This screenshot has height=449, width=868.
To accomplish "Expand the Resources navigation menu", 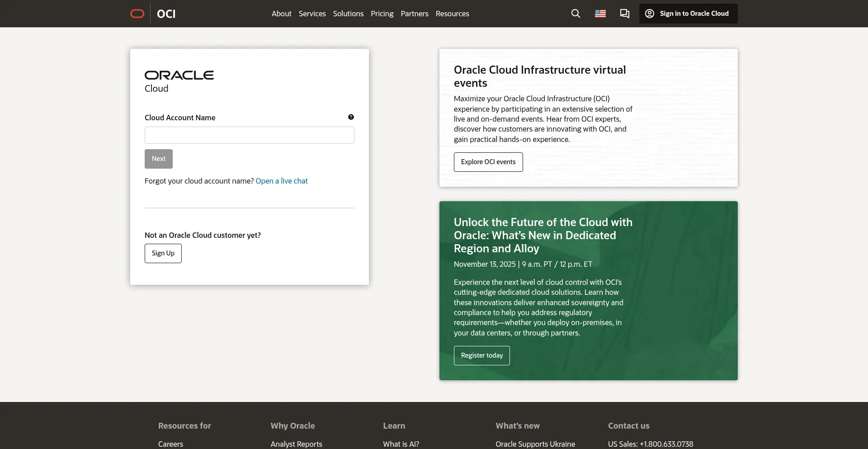I will coord(452,14).
